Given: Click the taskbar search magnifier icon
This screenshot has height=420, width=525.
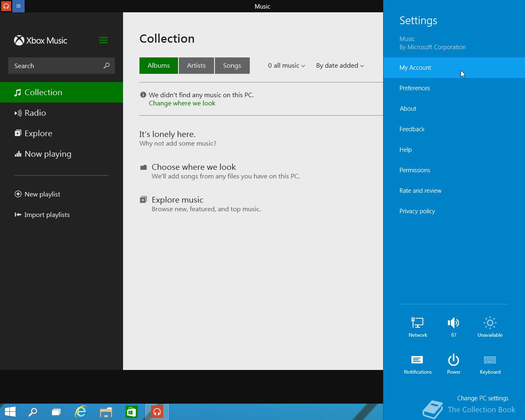Looking at the screenshot, I should (32, 412).
